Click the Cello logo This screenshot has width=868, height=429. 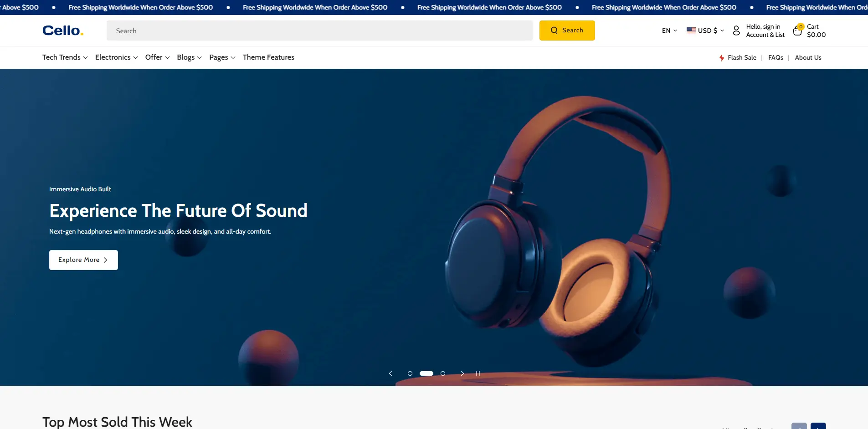point(62,30)
